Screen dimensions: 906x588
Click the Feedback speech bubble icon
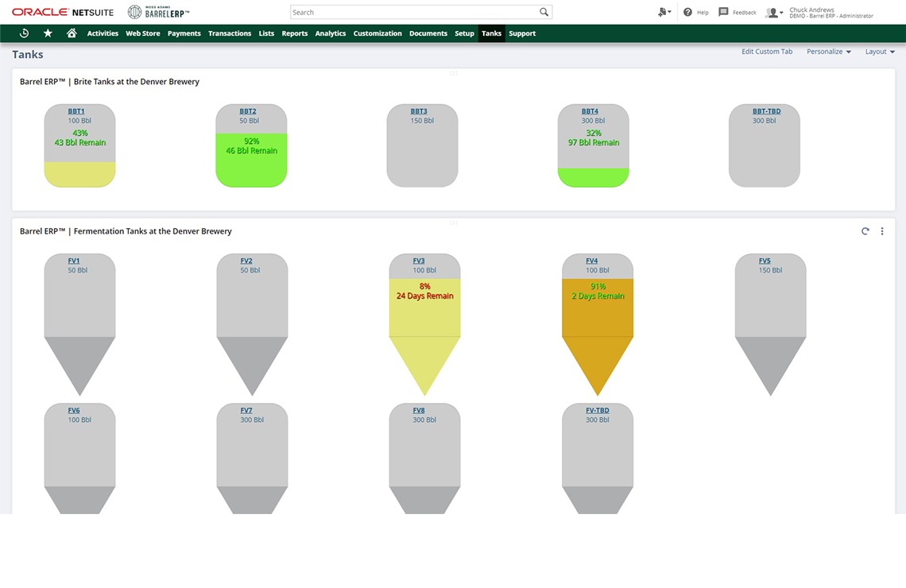tap(723, 13)
